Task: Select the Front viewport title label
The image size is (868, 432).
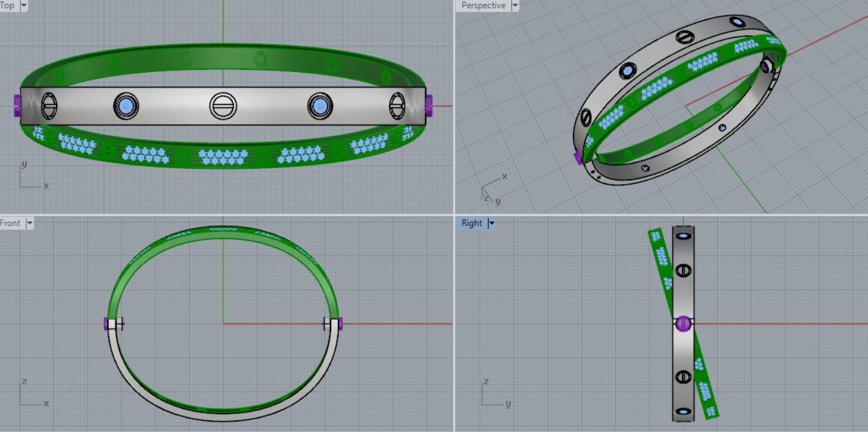Action: (x=11, y=223)
